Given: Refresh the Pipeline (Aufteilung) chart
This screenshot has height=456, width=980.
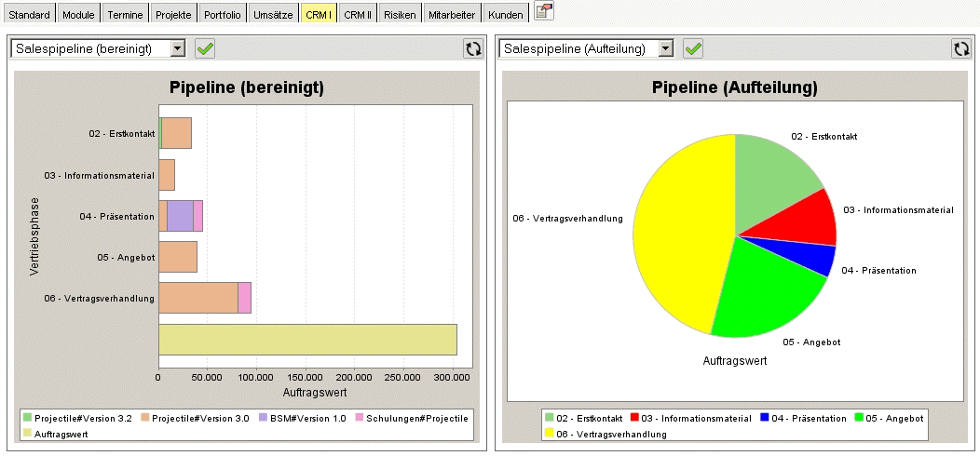Looking at the screenshot, I should 960,48.
